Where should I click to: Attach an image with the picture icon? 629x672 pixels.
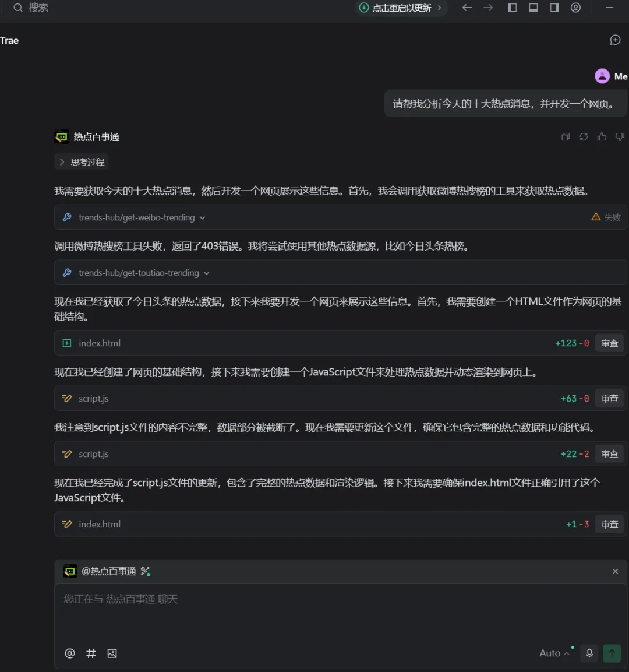click(x=112, y=653)
